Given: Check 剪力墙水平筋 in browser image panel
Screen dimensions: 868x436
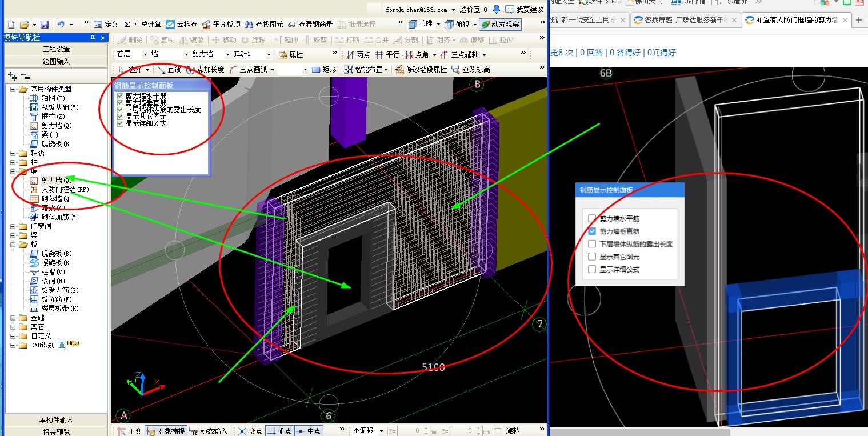Looking at the screenshot, I should 592,218.
